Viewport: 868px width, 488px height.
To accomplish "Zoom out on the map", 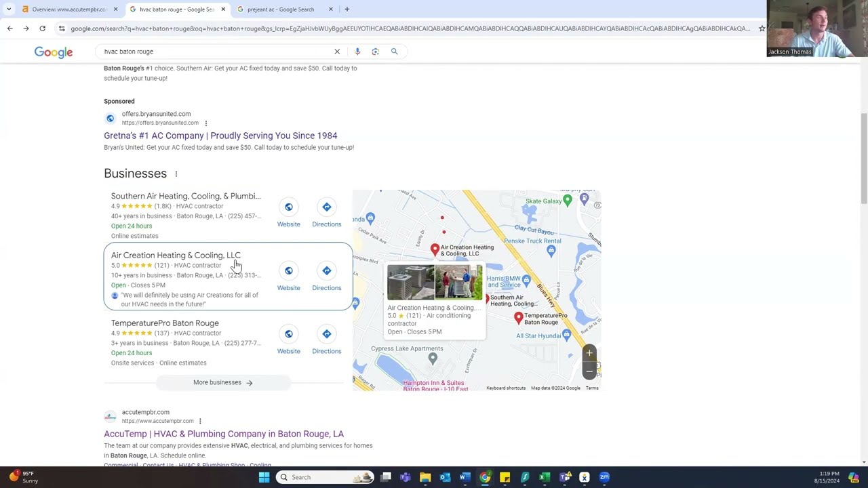I will coord(589,370).
